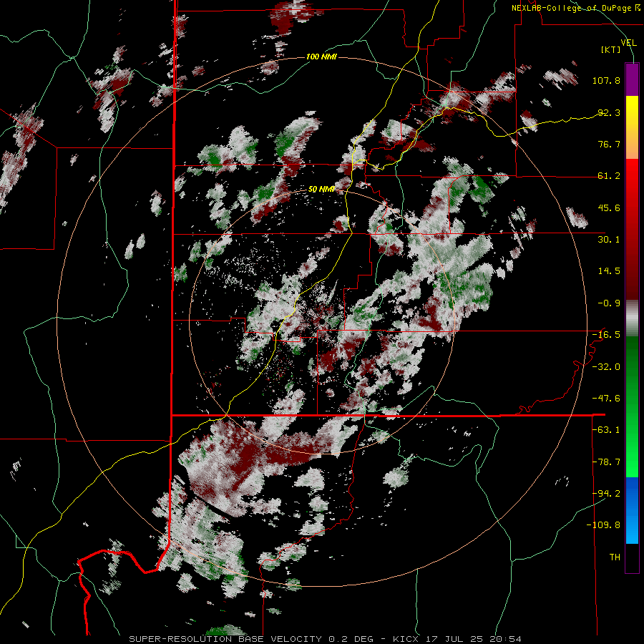Click the 50 NMI range ring label
Image resolution: width=644 pixels, height=644 pixels.
321,190
